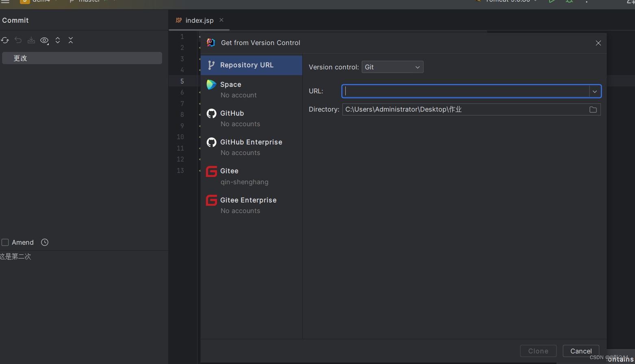Focus the repository URL input field

coord(466,91)
